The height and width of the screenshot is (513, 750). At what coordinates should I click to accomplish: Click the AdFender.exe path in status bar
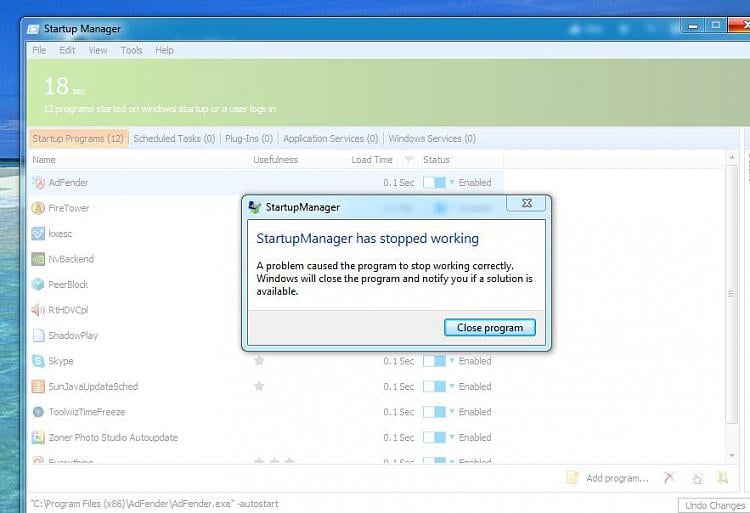[154, 503]
